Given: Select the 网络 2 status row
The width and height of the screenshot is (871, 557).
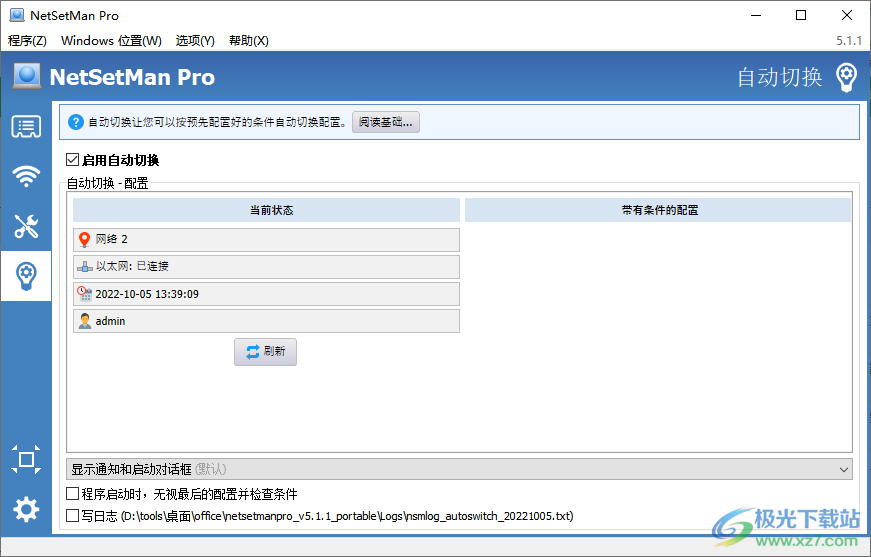Looking at the screenshot, I should [266, 239].
